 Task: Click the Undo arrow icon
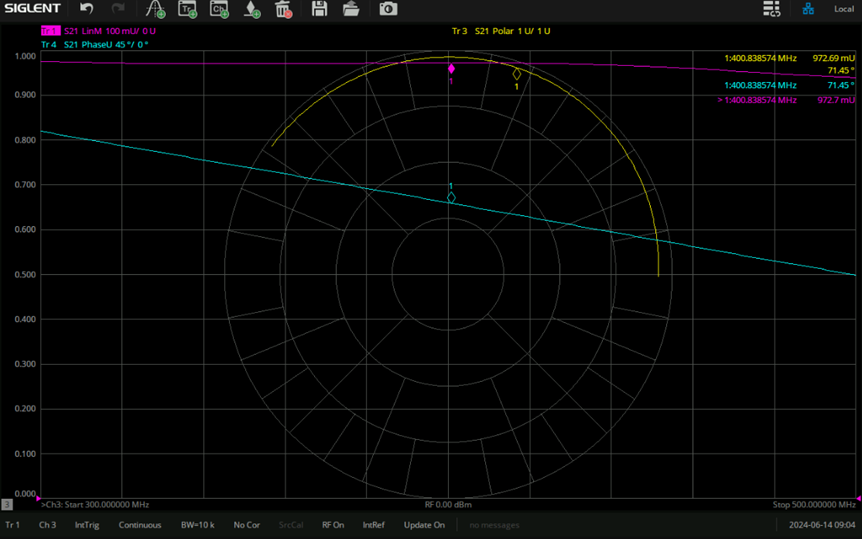tap(87, 9)
